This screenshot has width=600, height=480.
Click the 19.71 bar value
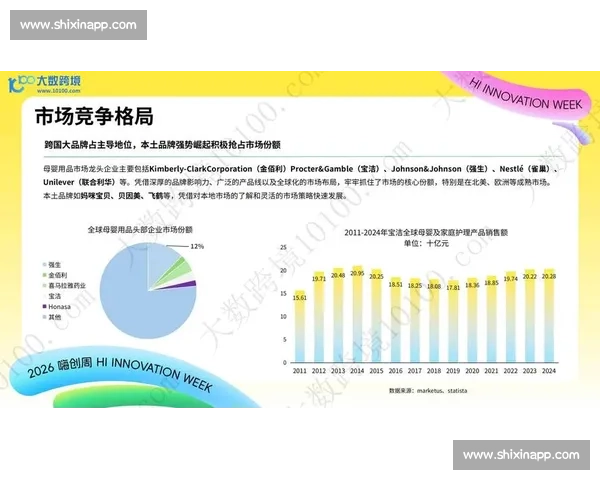tap(319, 279)
